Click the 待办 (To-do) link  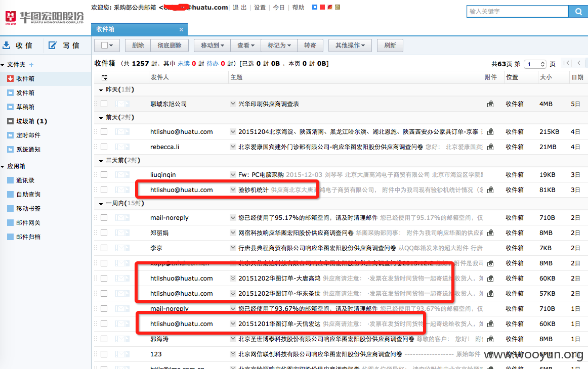pyautogui.click(x=213, y=64)
